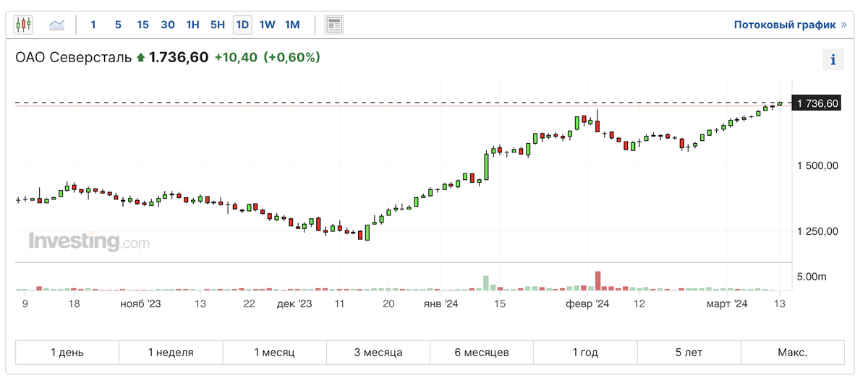Image resolution: width=868 pixels, height=388 pixels.
Task: Select the candlestick chart type icon
Action: pos(24,25)
